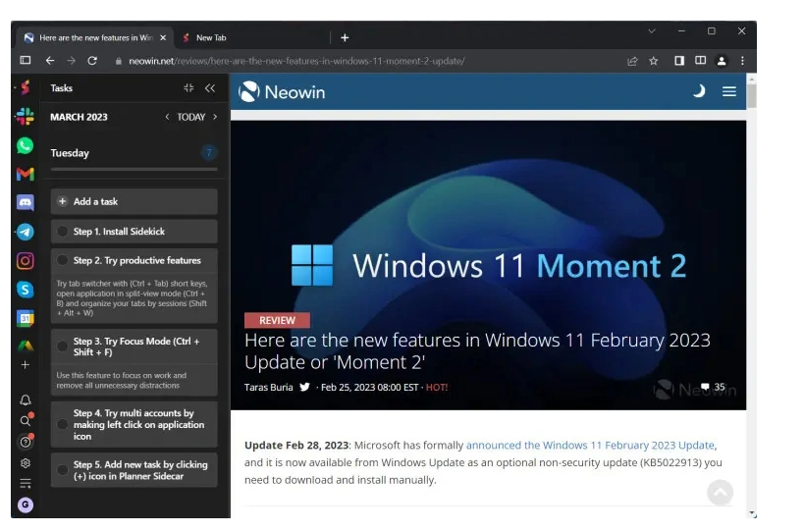Viewport: 804px width, 532px height.
Task: View the 35 comments count
Action: 714,387
